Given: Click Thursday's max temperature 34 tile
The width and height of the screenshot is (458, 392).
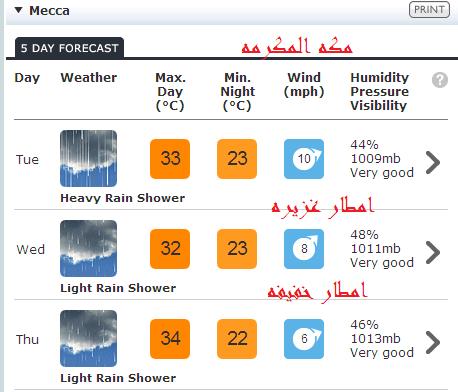Looking at the screenshot, I should (170, 339).
